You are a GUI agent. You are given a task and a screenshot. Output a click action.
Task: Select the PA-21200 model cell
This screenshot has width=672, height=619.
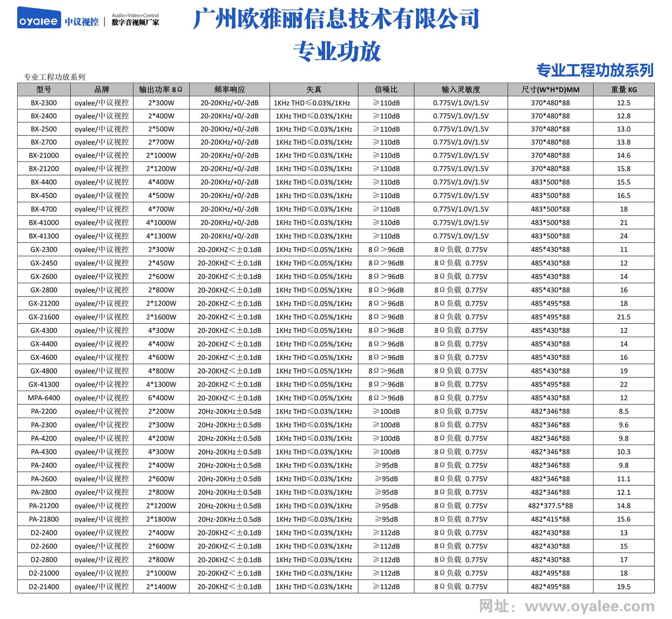pyautogui.click(x=44, y=506)
